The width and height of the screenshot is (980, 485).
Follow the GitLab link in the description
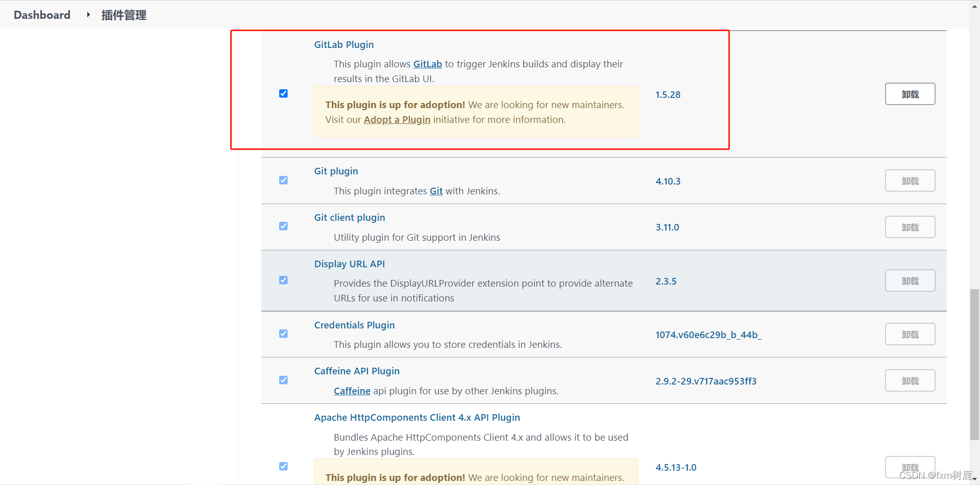tap(428, 64)
